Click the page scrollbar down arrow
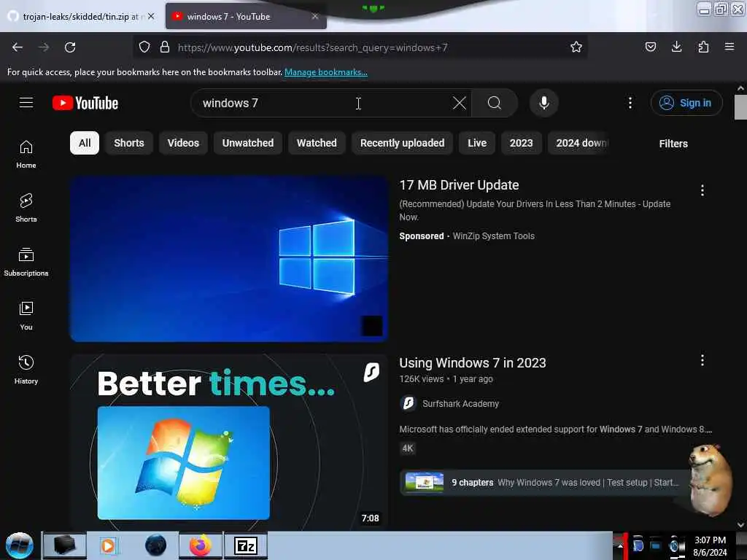747x560 pixels. click(740, 525)
